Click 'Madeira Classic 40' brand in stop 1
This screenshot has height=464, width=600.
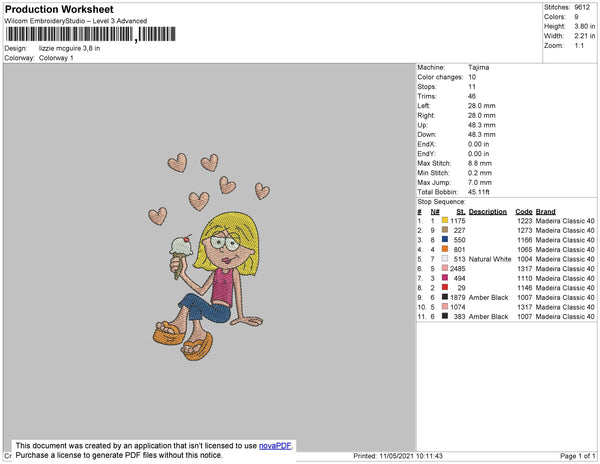coord(565,221)
